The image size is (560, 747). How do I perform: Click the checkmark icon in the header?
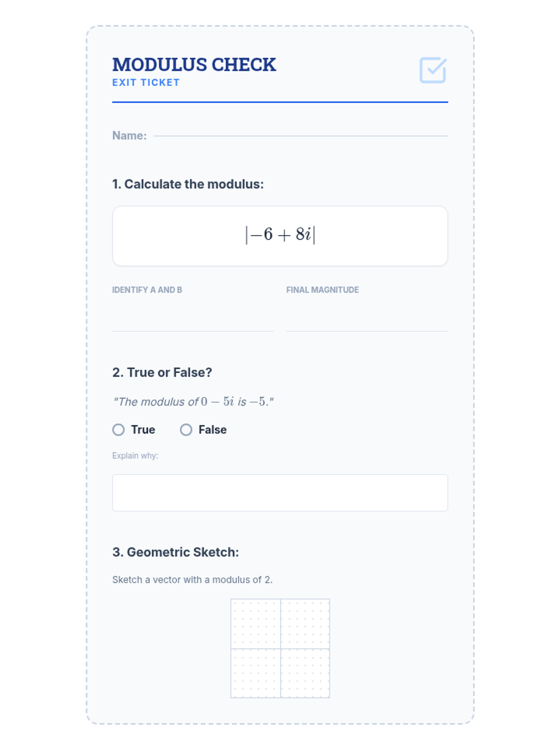433,70
